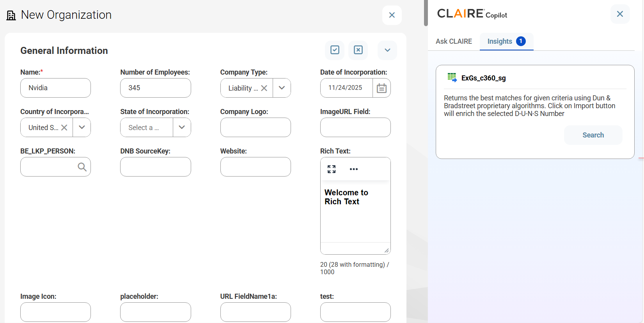Click the X discard icon in General Information
The width and height of the screenshot is (644, 323).
358,50
